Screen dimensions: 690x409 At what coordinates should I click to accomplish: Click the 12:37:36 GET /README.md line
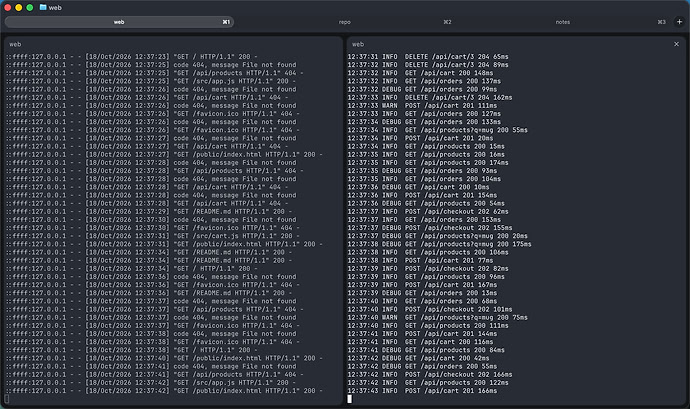coord(149,293)
